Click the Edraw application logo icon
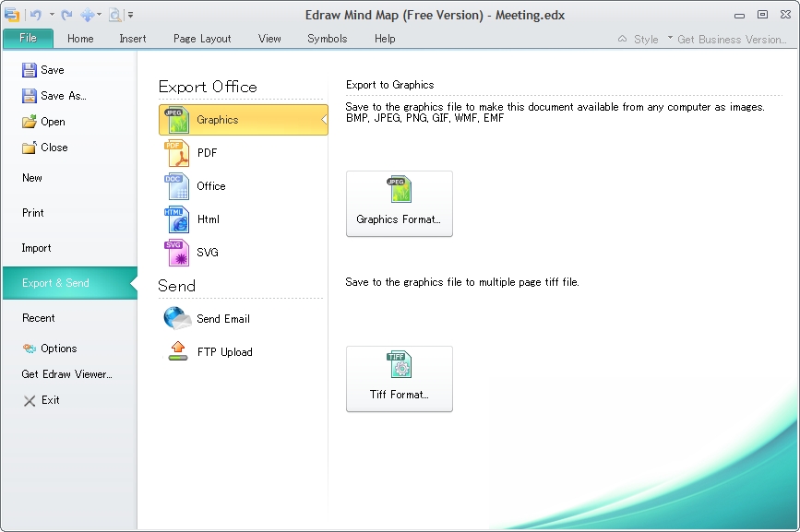 [x=12, y=15]
